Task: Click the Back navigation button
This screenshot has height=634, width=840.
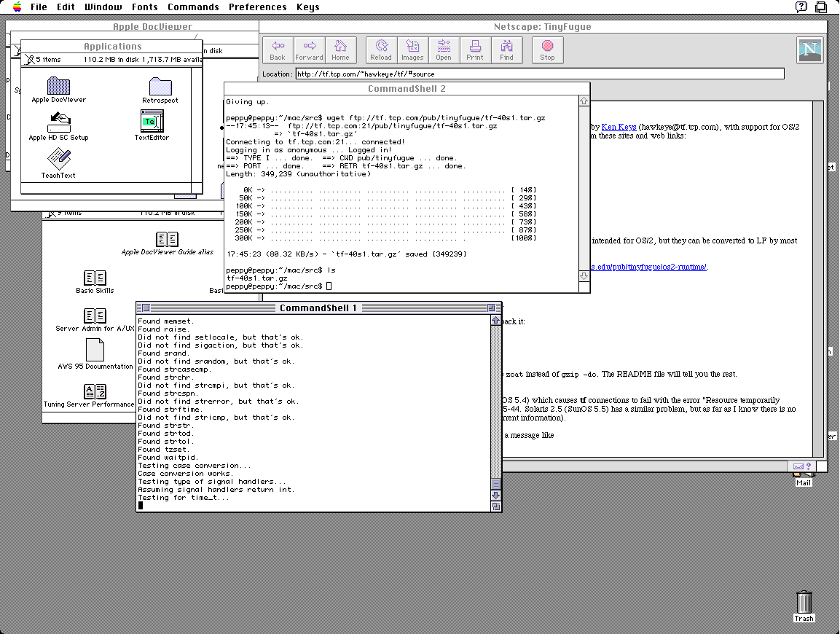Action: click(278, 50)
